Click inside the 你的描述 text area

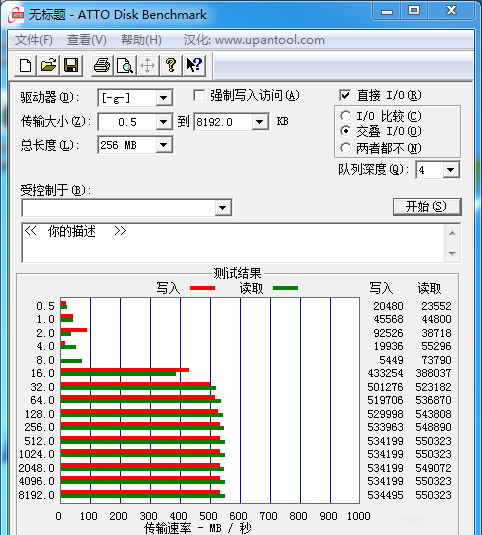[x=233, y=243]
